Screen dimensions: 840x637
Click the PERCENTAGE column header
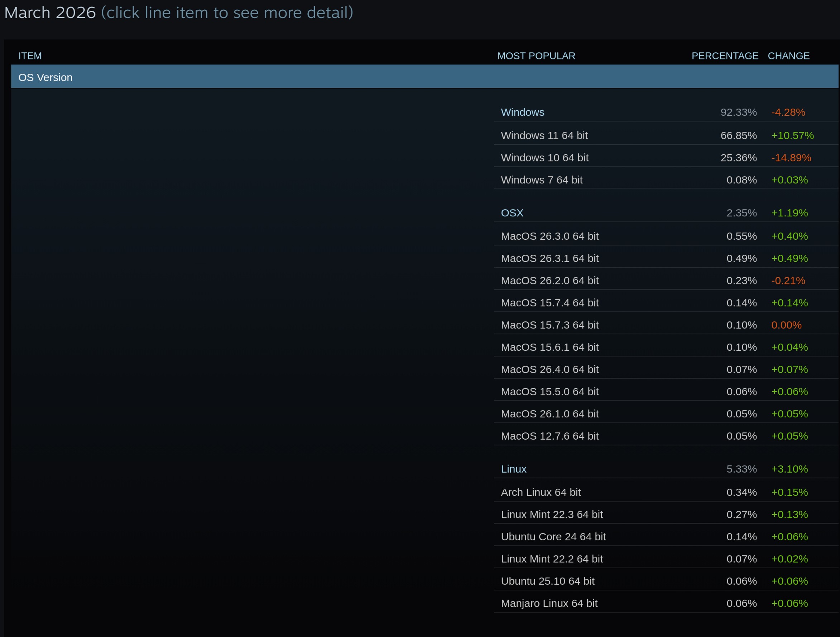(725, 56)
